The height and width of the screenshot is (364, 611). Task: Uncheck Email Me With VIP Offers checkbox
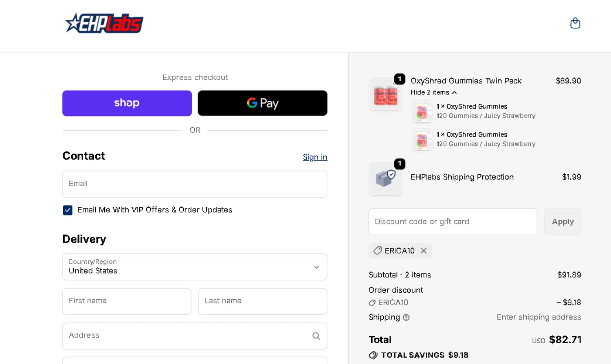click(68, 210)
